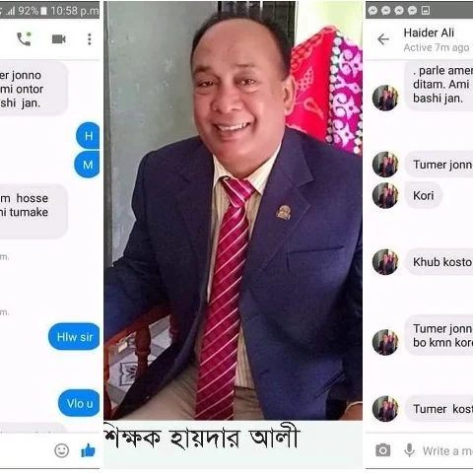Image resolution: width=473 pixels, height=476 pixels.
Task: Tap the microphone voice message icon
Action: click(409, 450)
